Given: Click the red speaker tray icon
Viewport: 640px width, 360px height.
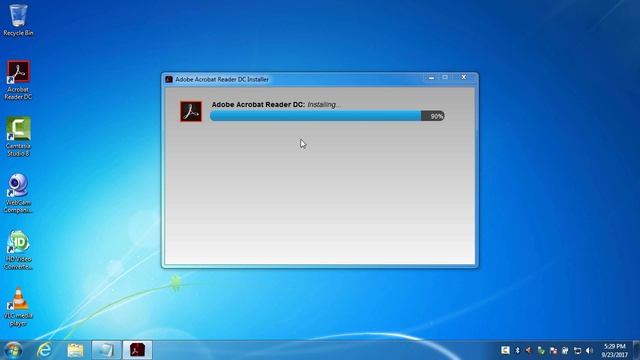Looking at the screenshot, I should pyautogui.click(x=529, y=350).
